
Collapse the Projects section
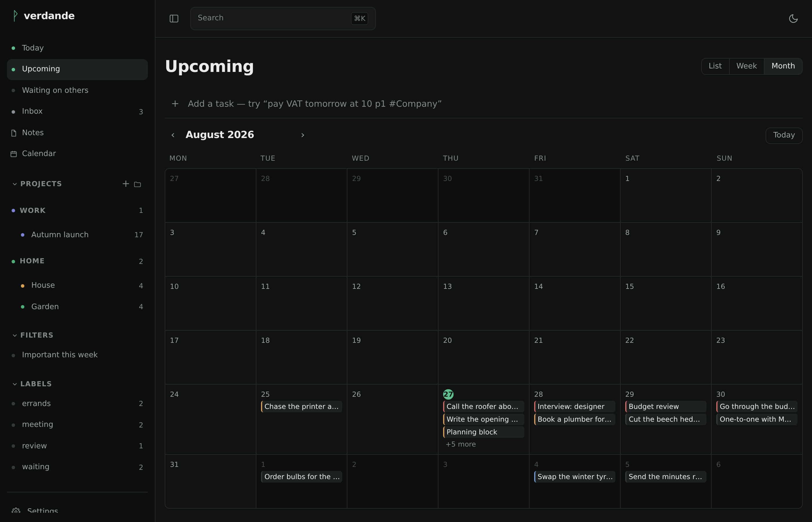click(x=38, y=184)
